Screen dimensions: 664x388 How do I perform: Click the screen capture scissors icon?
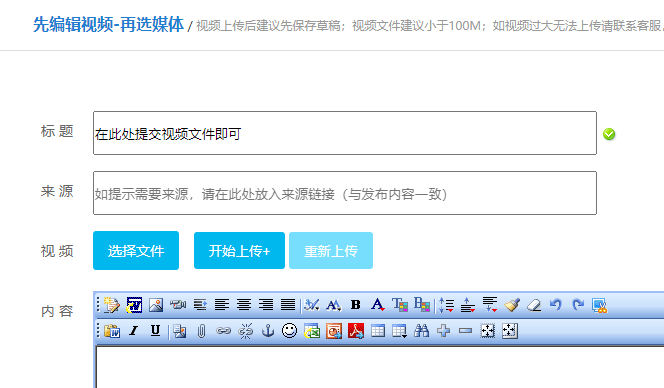tap(600, 305)
